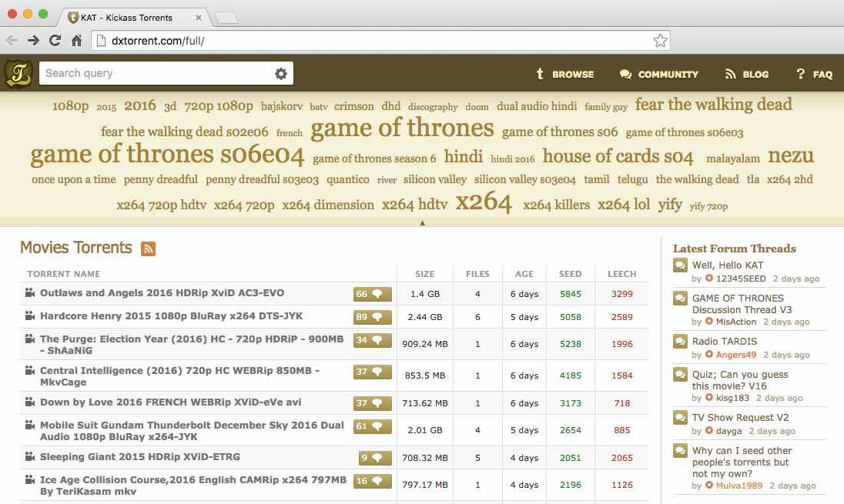The height and width of the screenshot is (504, 844).
Task: Sort torrents by SIZE column
Action: [424, 274]
